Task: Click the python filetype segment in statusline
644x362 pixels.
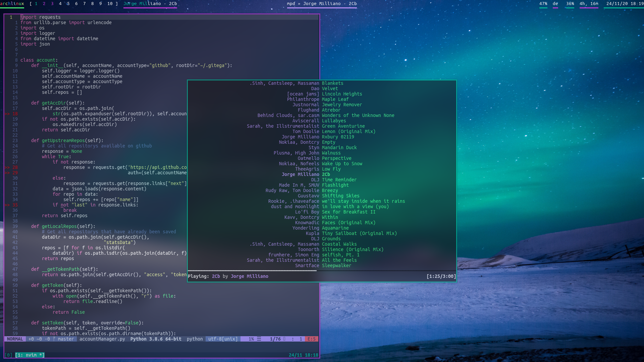Action: (195, 339)
